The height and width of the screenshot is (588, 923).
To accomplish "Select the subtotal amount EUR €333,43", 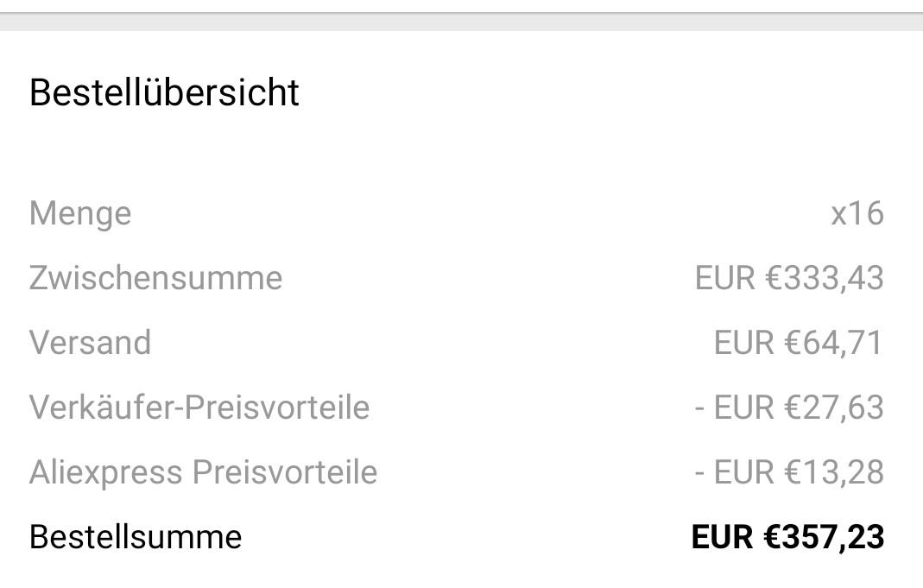I will click(789, 278).
